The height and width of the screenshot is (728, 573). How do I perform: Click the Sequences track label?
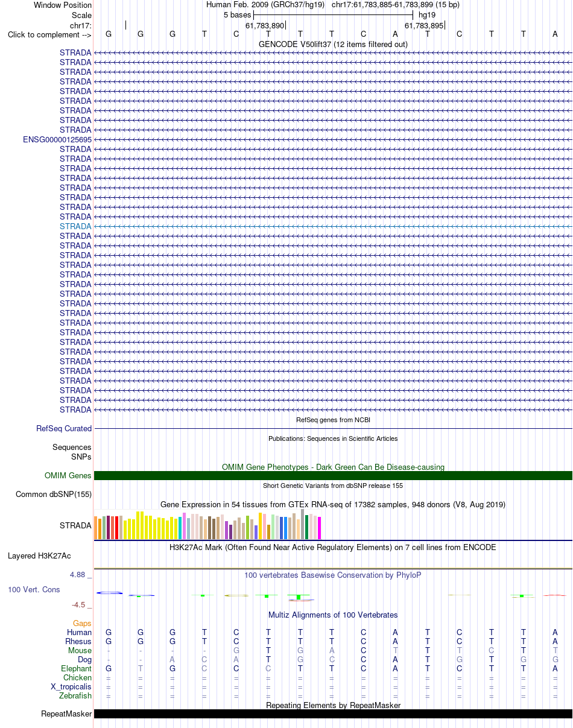(x=72, y=448)
